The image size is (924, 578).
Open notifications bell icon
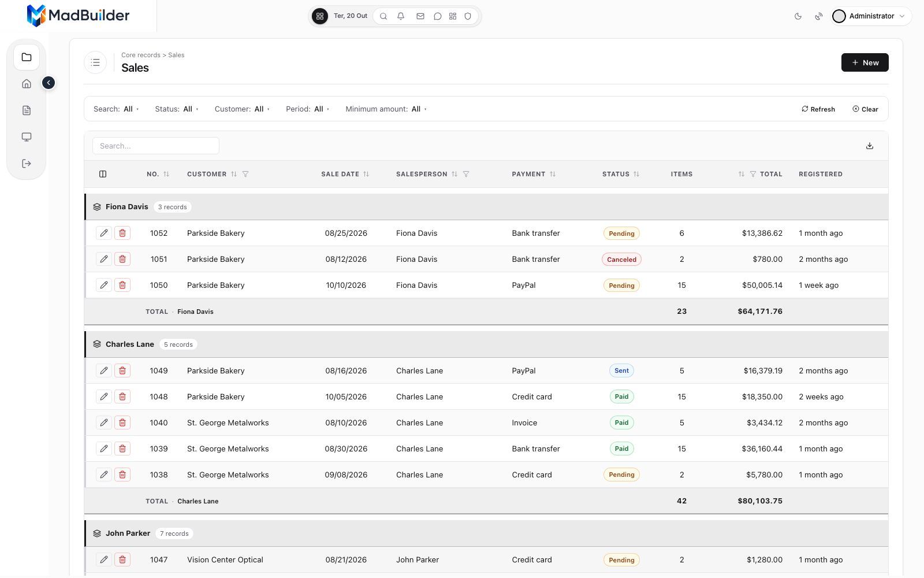tap(401, 16)
